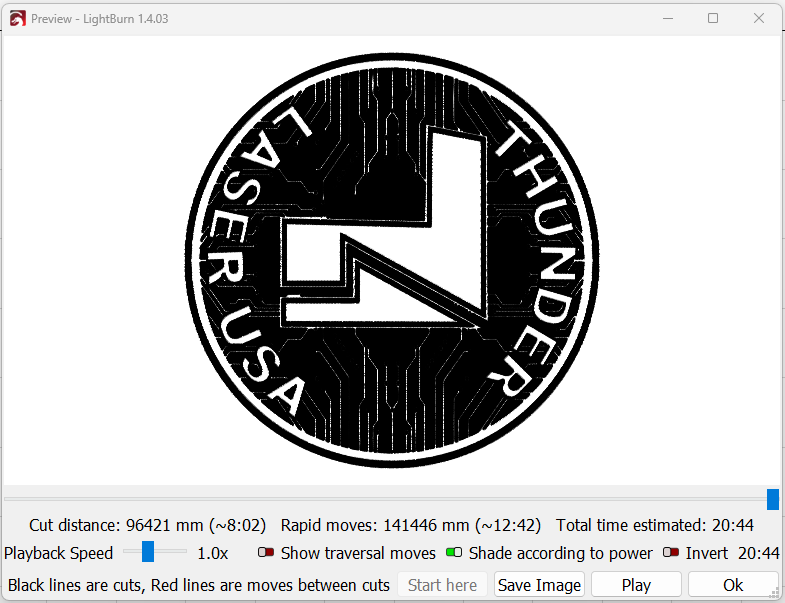
Task: Click the 'Playback Speed' label
Action: (59, 553)
